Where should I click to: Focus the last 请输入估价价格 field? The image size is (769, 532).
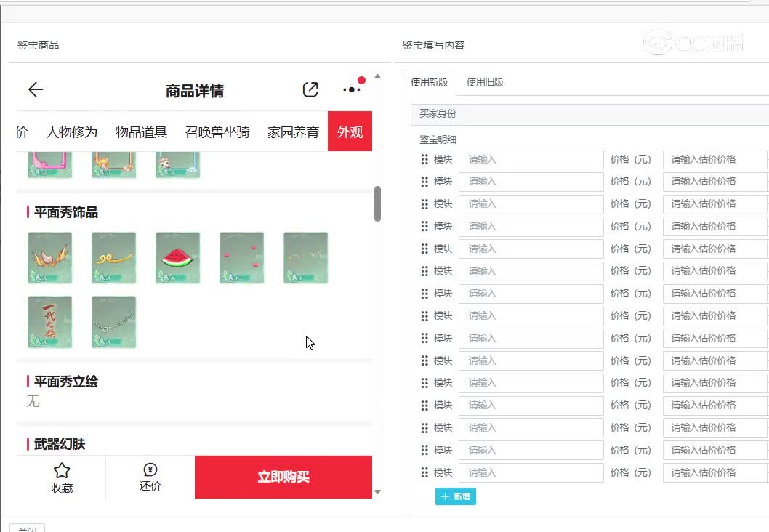715,472
